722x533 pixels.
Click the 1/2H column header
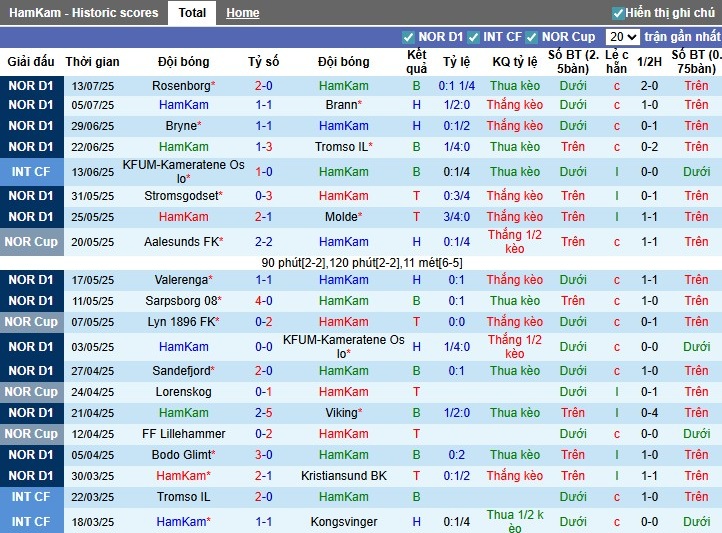click(x=649, y=62)
